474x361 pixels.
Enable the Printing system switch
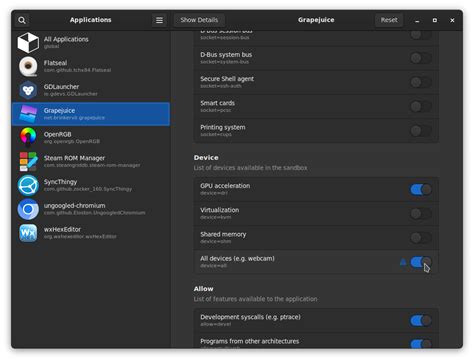pyautogui.click(x=421, y=131)
